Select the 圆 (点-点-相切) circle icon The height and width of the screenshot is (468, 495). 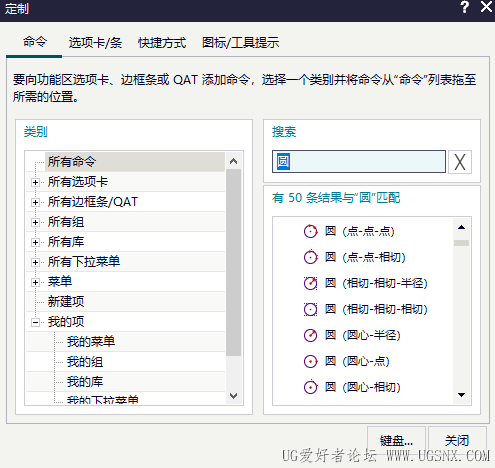point(310,257)
